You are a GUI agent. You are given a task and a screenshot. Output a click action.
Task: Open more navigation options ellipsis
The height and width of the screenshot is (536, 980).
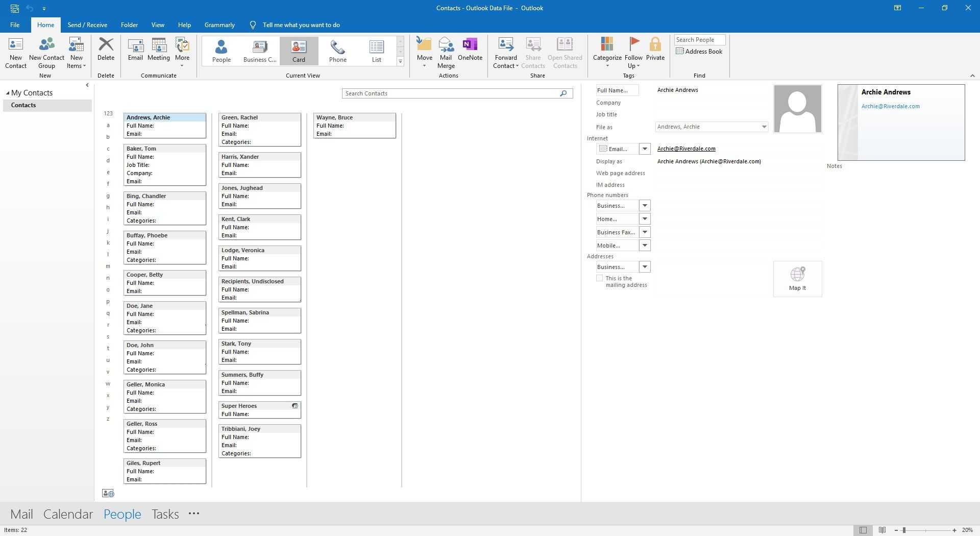click(193, 514)
